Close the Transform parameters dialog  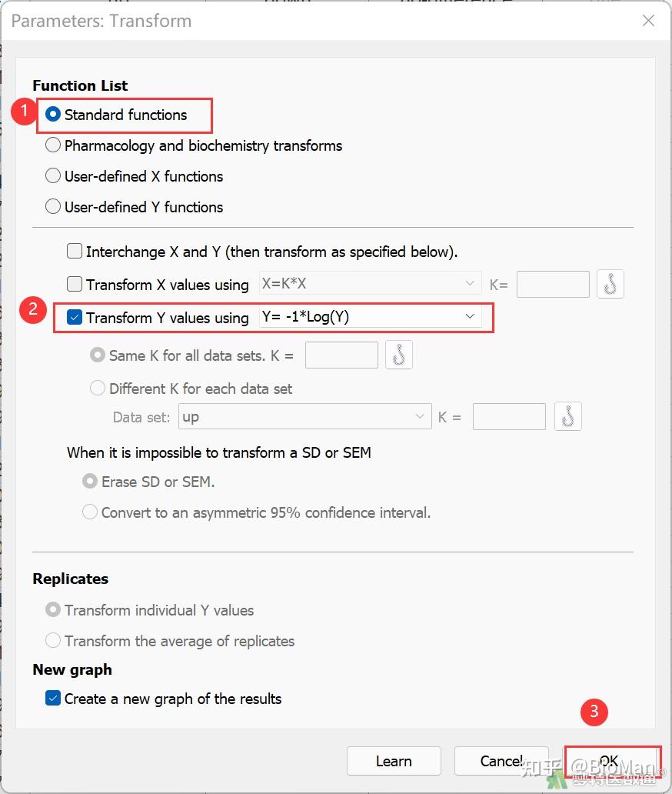click(x=648, y=21)
